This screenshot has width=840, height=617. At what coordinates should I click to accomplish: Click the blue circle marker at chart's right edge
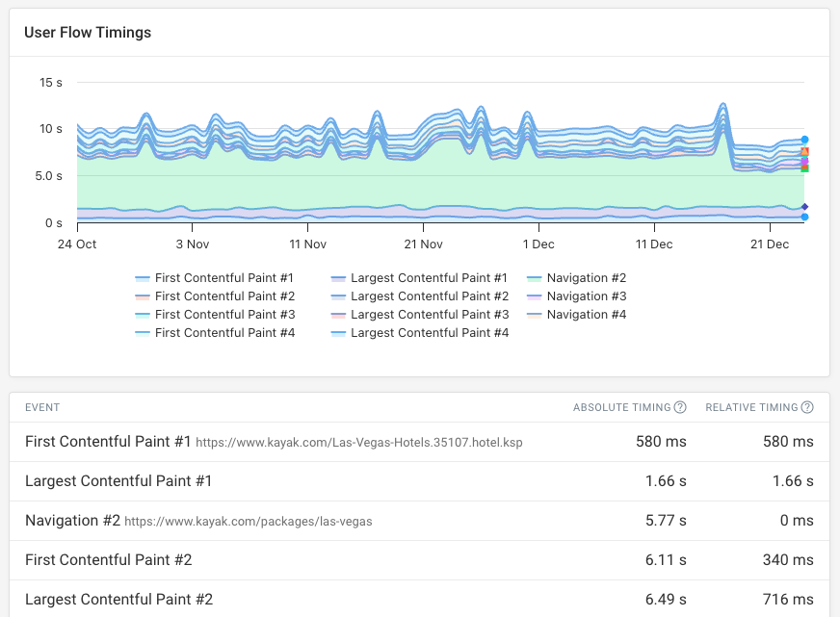[x=804, y=140]
